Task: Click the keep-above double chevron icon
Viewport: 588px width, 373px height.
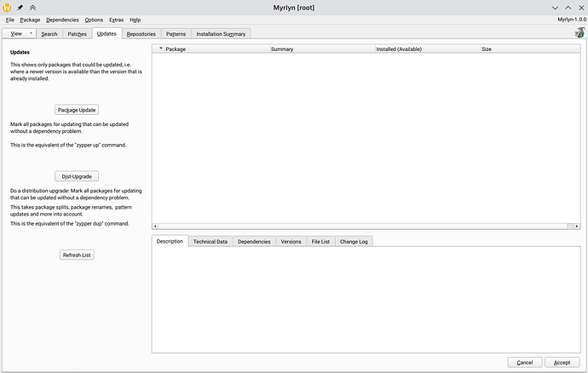Action: pyautogui.click(x=33, y=7)
